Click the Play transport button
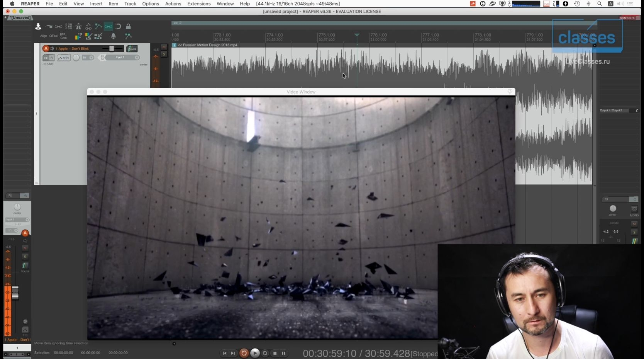 click(255, 353)
